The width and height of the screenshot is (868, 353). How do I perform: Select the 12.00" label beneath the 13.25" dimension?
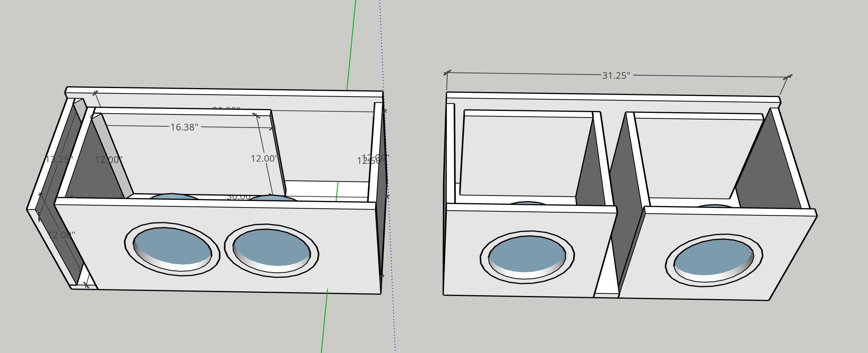click(62, 235)
